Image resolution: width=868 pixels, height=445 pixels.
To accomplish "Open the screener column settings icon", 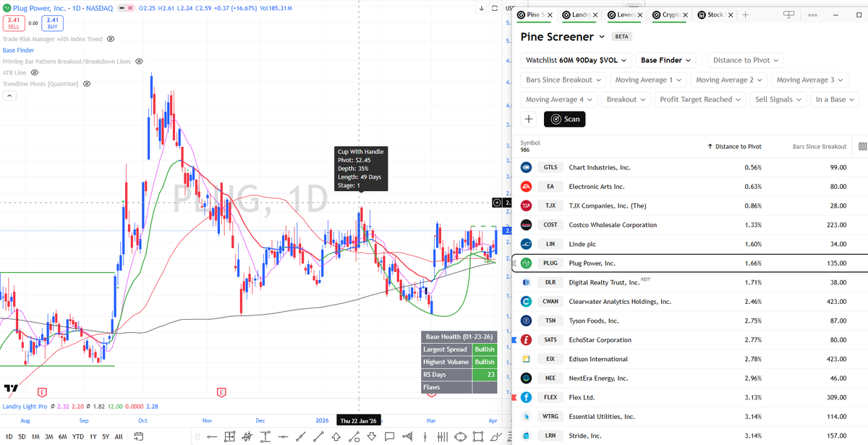I will pos(862,146).
